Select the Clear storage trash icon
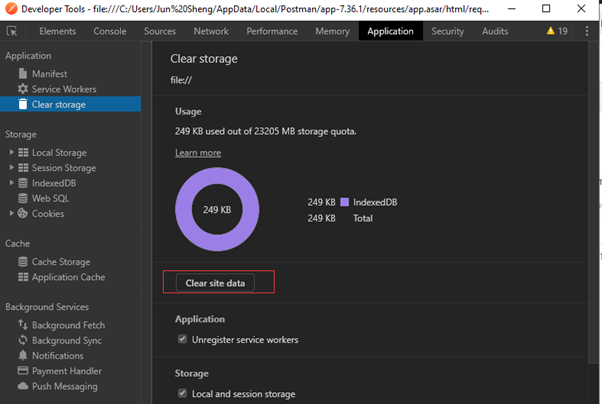This screenshot has height=404, width=602. tap(23, 104)
